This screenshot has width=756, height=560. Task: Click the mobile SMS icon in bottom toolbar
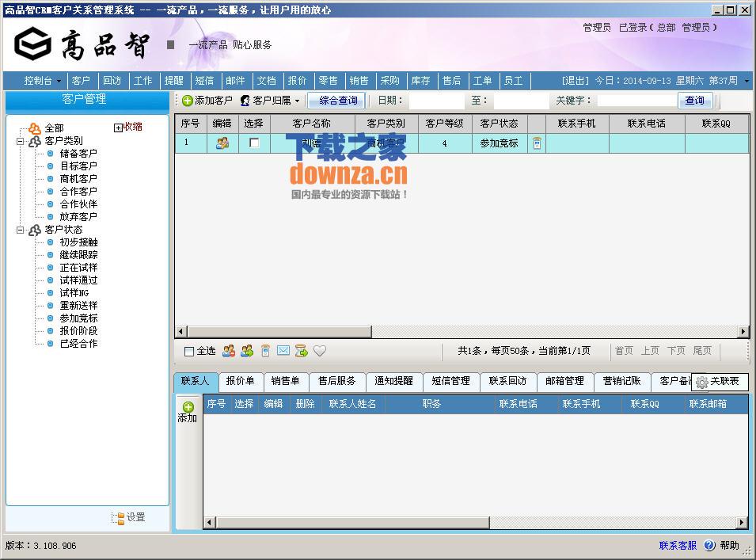[265, 351]
